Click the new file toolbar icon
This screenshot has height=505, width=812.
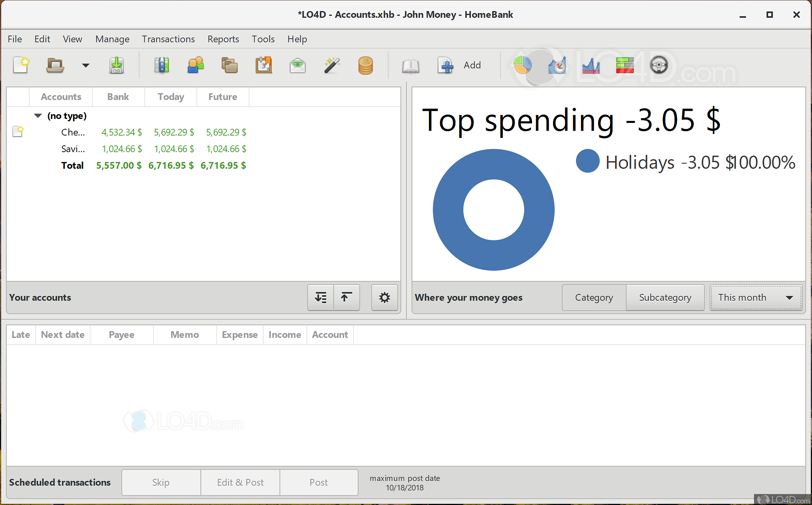[21, 65]
